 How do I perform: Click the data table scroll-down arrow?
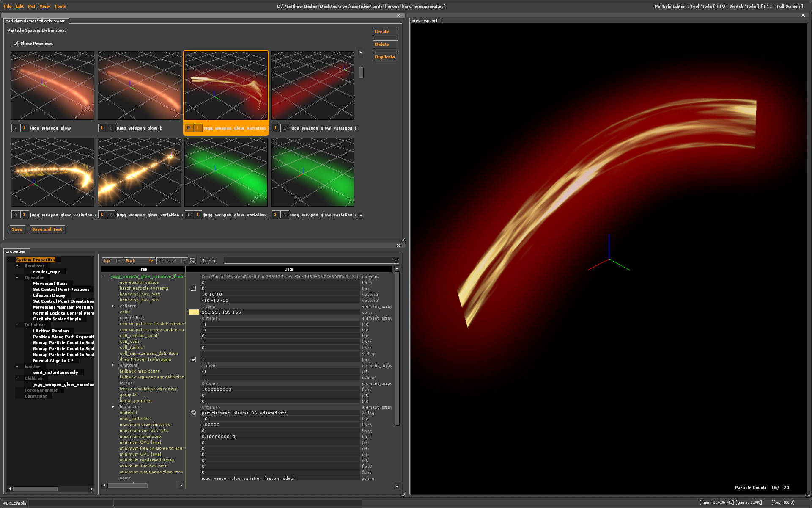(397, 486)
